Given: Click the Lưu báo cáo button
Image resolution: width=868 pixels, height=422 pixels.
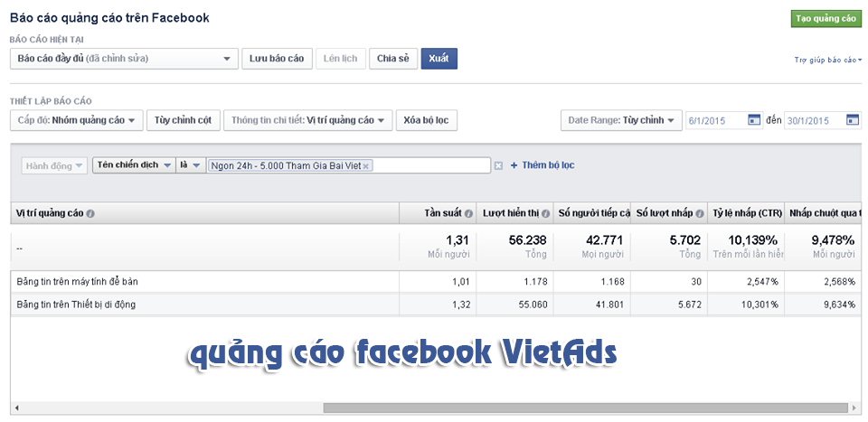Looking at the screenshot, I should click(277, 59).
